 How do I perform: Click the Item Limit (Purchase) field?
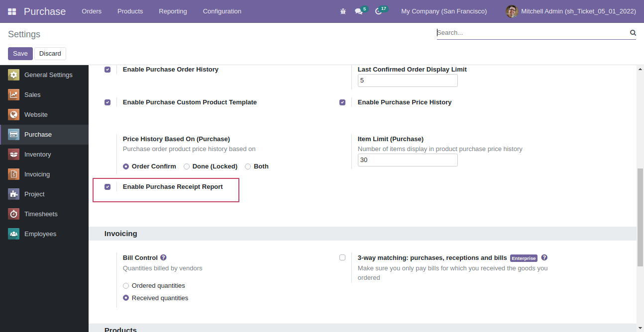(x=408, y=160)
